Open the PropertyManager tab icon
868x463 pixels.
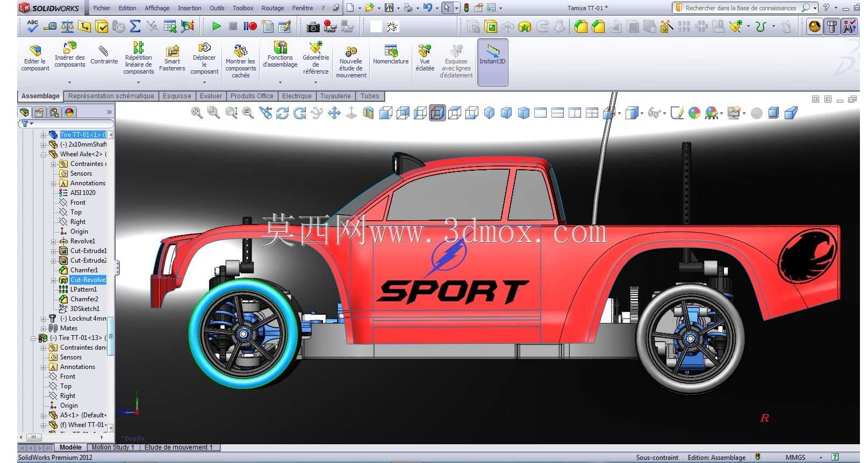coord(39,112)
